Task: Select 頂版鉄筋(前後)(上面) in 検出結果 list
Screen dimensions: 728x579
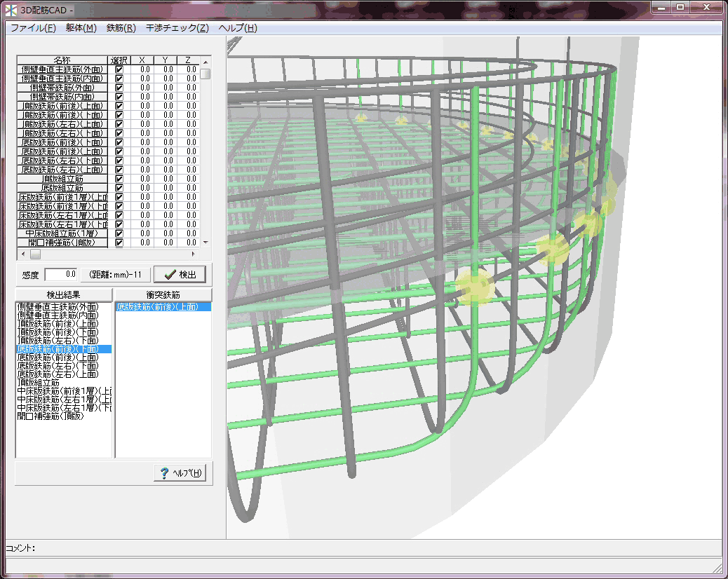Action: tap(58, 324)
